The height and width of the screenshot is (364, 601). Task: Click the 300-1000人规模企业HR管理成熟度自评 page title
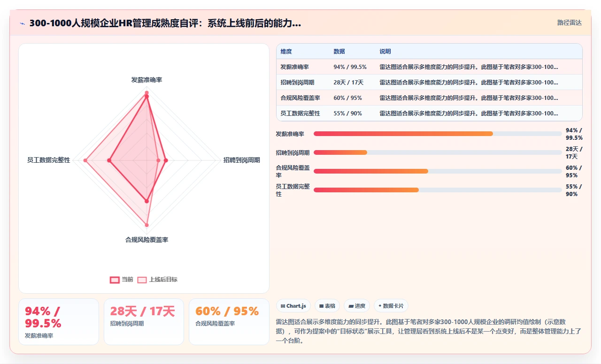click(165, 23)
